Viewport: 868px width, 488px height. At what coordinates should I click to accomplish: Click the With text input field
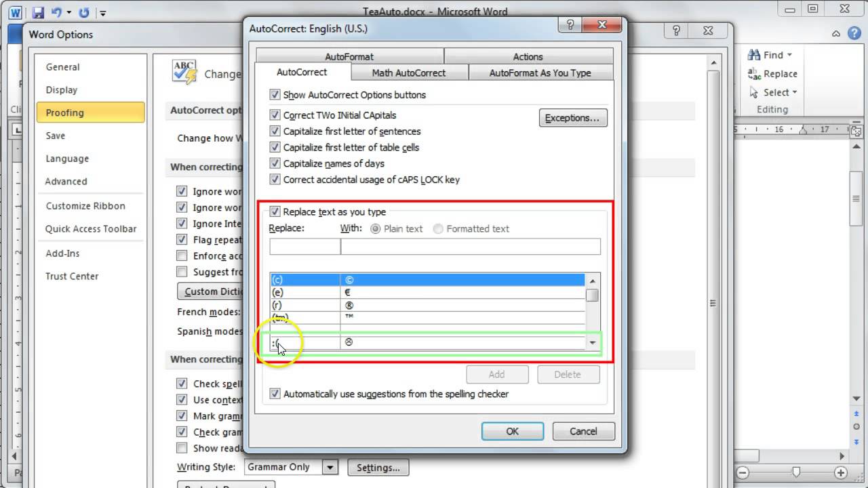[x=471, y=247]
